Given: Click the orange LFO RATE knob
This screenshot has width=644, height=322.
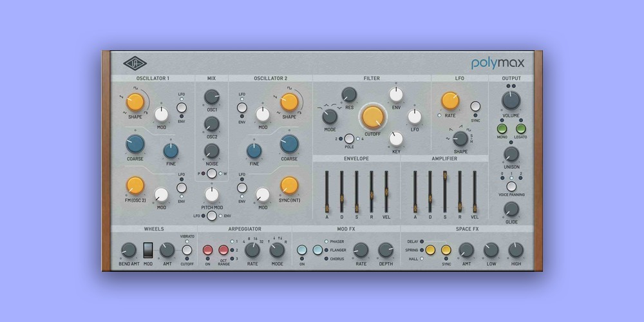Looking at the screenshot, I should click(450, 101).
